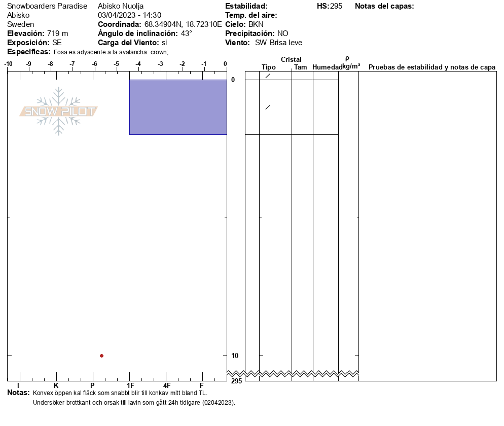Click the Notas del capas label
Image resolution: width=504 pixels, height=426 pixels.
(384, 6)
